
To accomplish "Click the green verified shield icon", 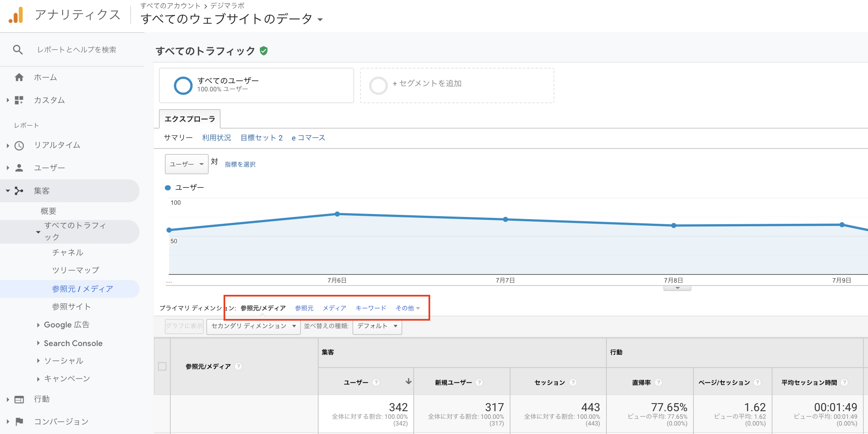I will (264, 51).
